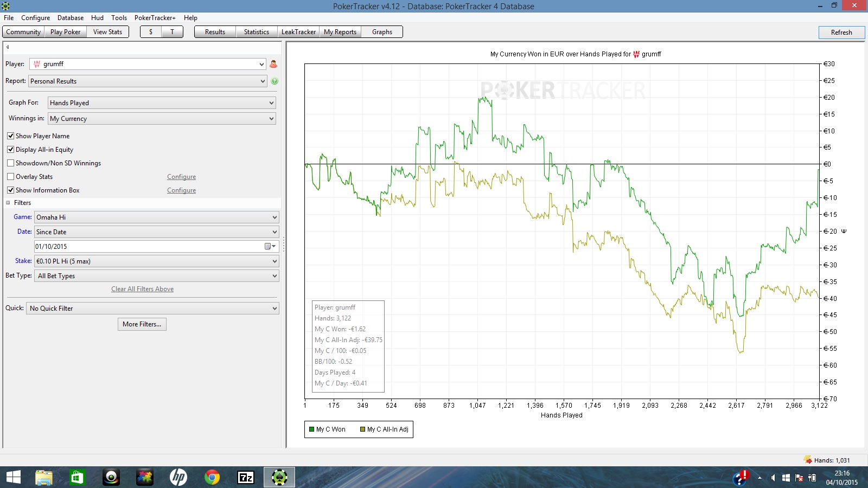The width and height of the screenshot is (868, 488).
Task: Open the green report help icon
Action: coord(275,81)
